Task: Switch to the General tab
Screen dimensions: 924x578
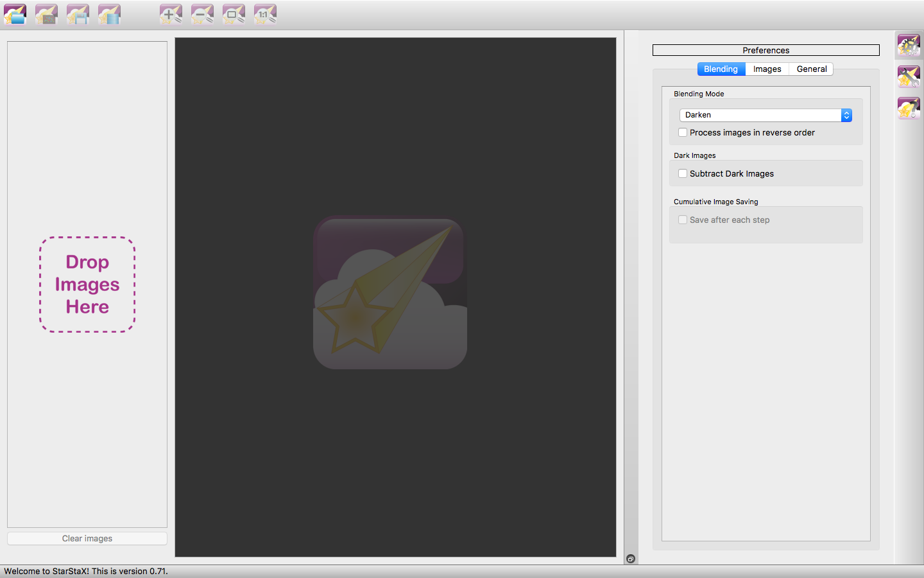Action: point(812,69)
